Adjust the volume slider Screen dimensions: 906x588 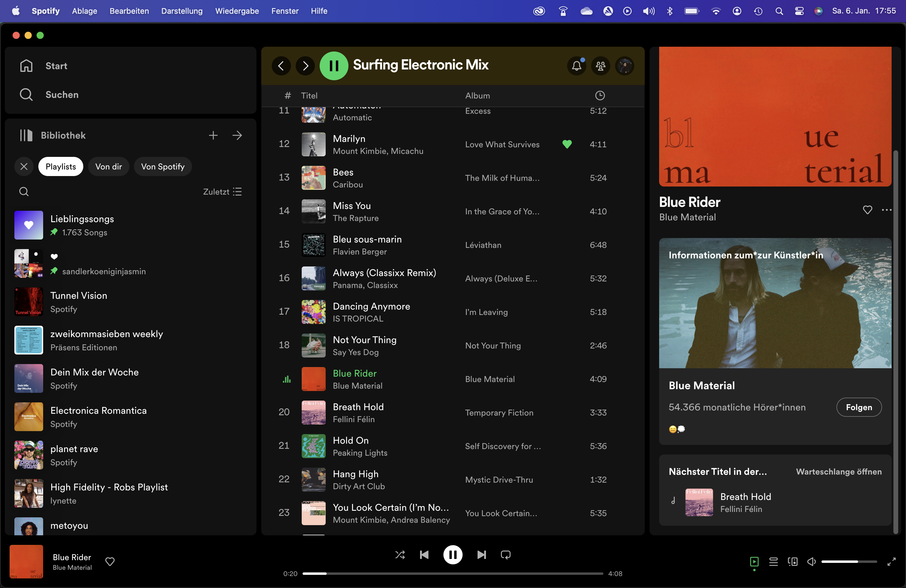point(849,562)
